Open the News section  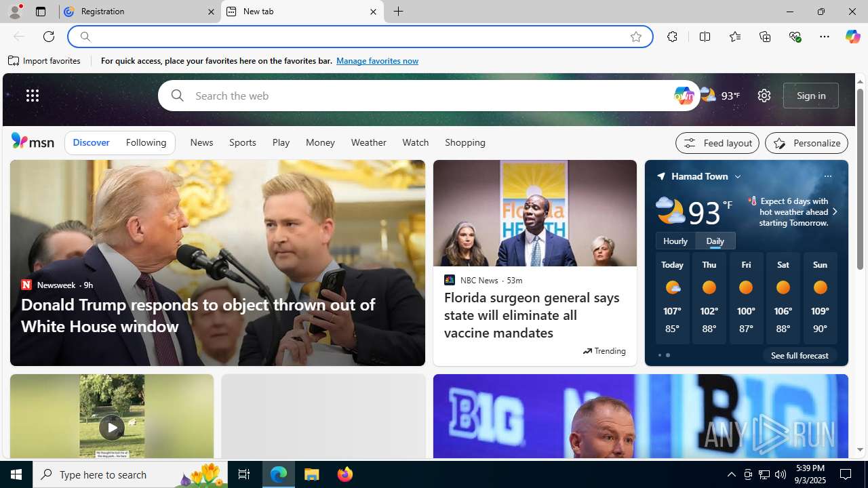pyautogui.click(x=201, y=143)
